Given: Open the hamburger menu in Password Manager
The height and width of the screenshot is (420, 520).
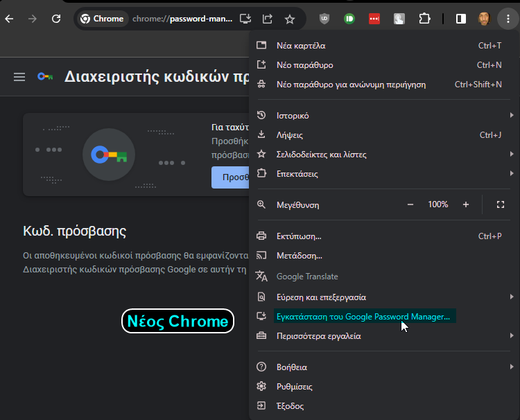Looking at the screenshot, I should pos(19,77).
